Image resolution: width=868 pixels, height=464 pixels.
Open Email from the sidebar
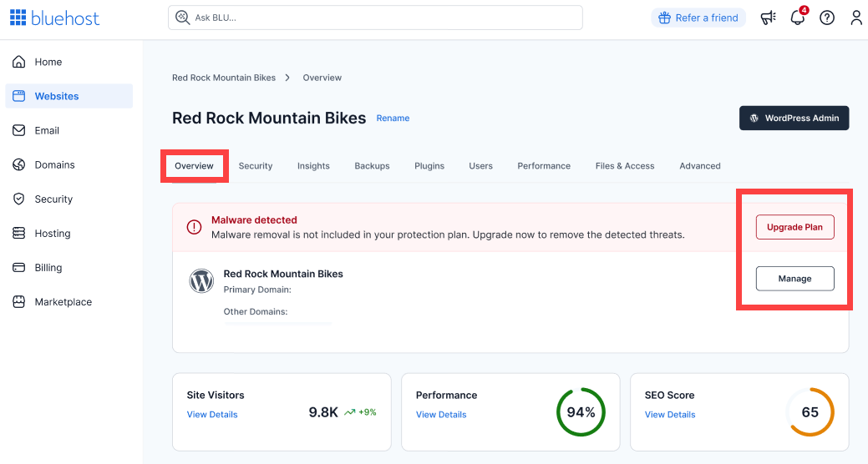(x=69, y=130)
